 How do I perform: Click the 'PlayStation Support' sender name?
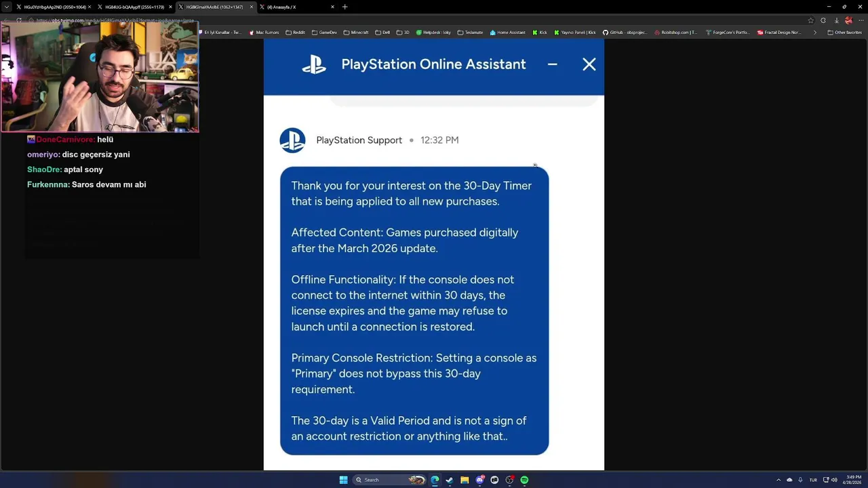(359, 140)
